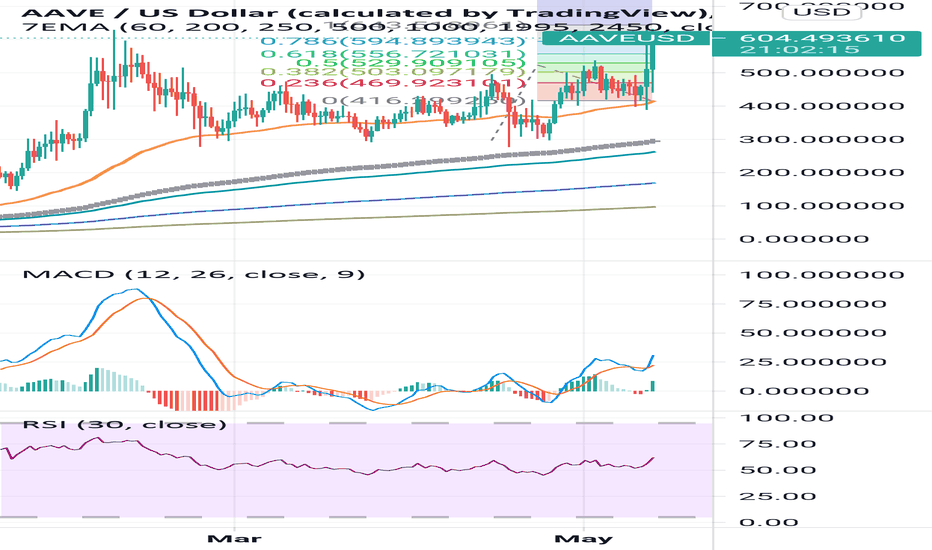Click the 7EMA indicator legend
Screen dimensions: 932x550
pos(369,27)
